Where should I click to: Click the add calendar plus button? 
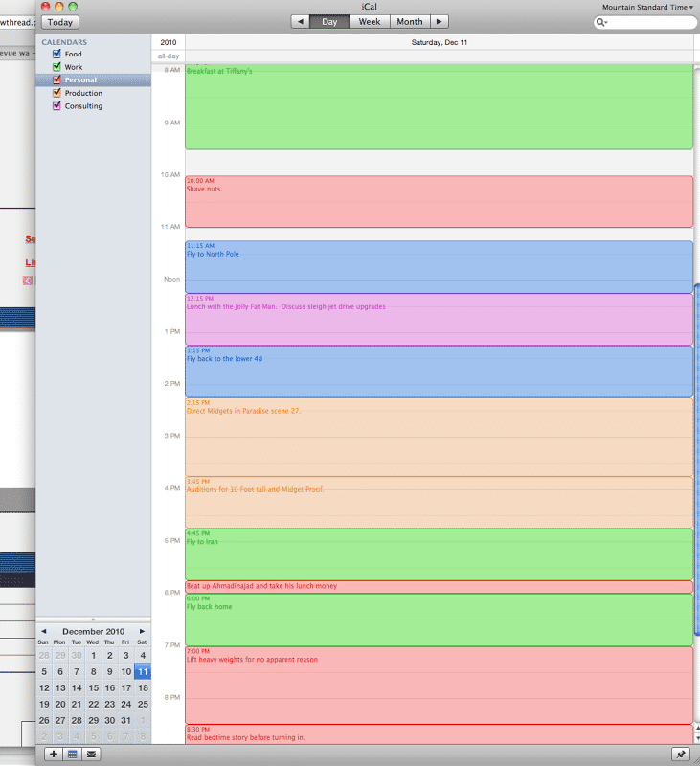pos(54,754)
